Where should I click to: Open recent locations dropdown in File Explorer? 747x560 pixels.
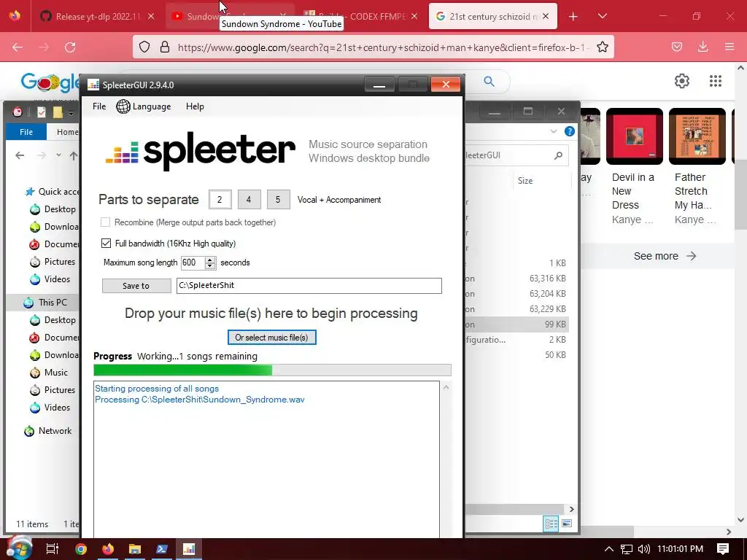[x=58, y=155]
